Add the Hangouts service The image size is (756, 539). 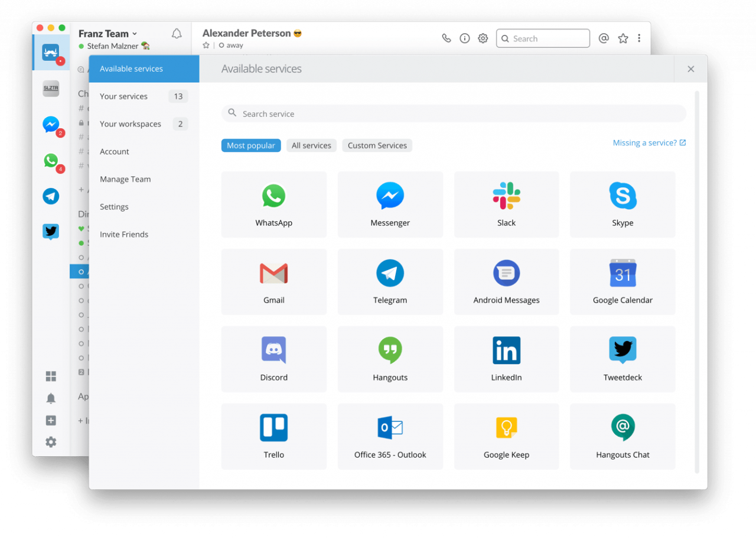pyautogui.click(x=390, y=359)
